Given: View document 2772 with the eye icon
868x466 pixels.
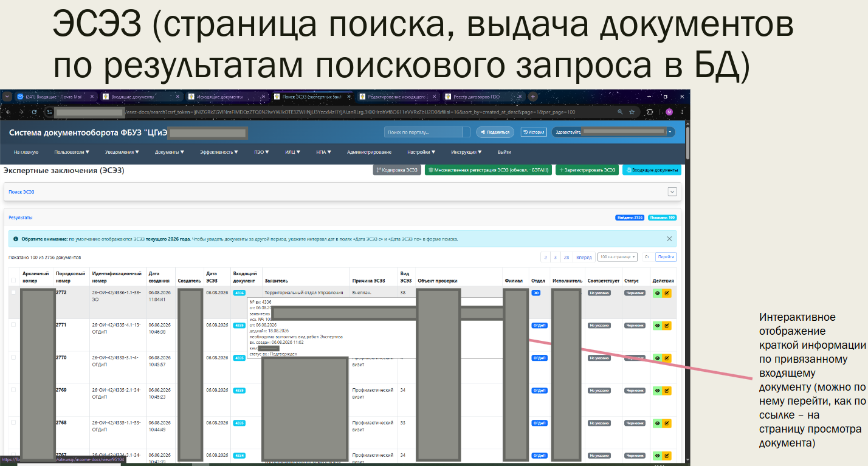Looking at the screenshot, I should tap(657, 293).
